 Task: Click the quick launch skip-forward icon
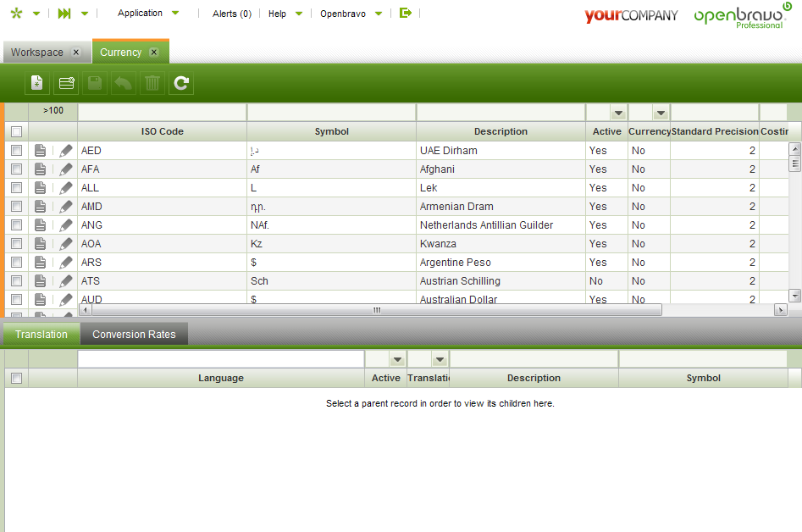point(64,14)
